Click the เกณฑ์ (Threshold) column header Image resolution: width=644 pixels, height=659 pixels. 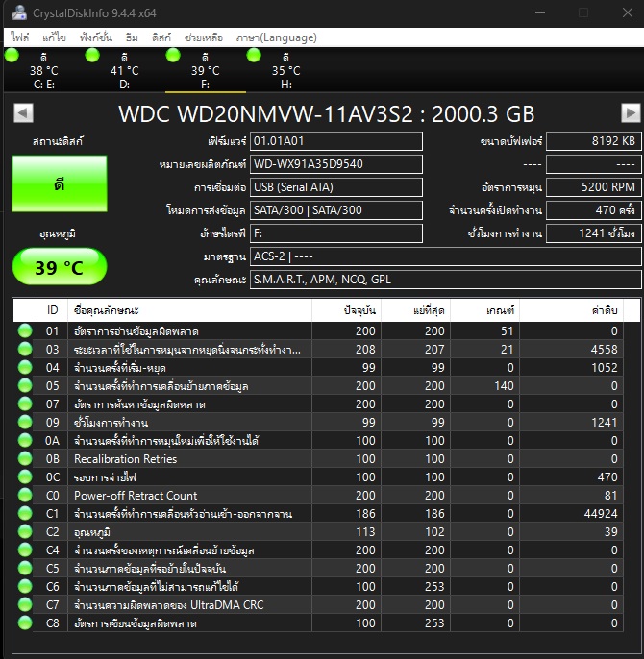pyautogui.click(x=485, y=310)
